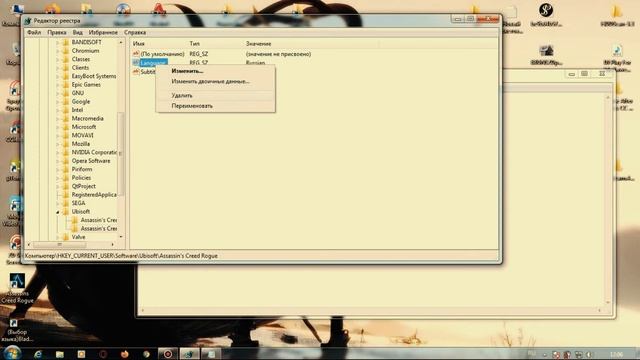Expand the Microsoft key arrow
640x360 pixels.
tap(58, 127)
